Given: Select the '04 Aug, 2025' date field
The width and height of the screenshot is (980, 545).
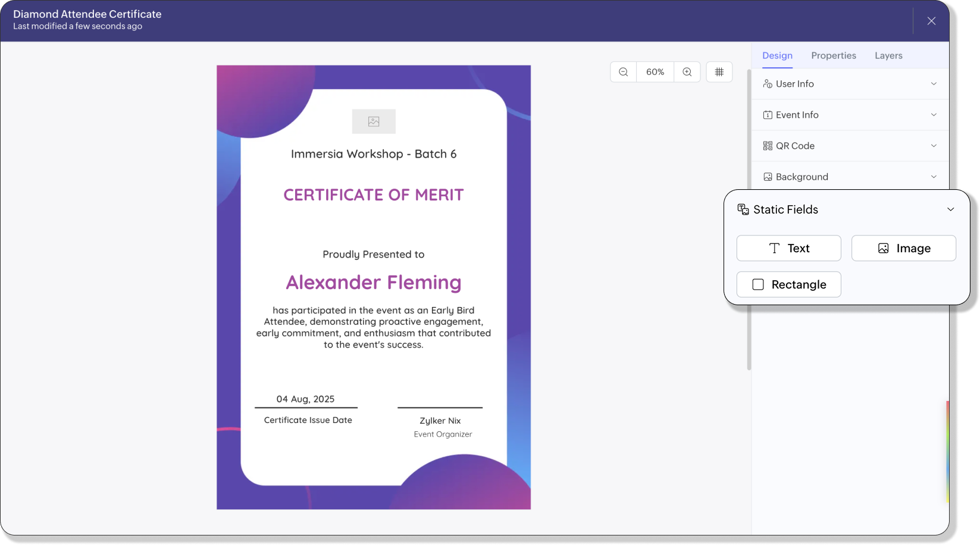Looking at the screenshot, I should (x=305, y=399).
